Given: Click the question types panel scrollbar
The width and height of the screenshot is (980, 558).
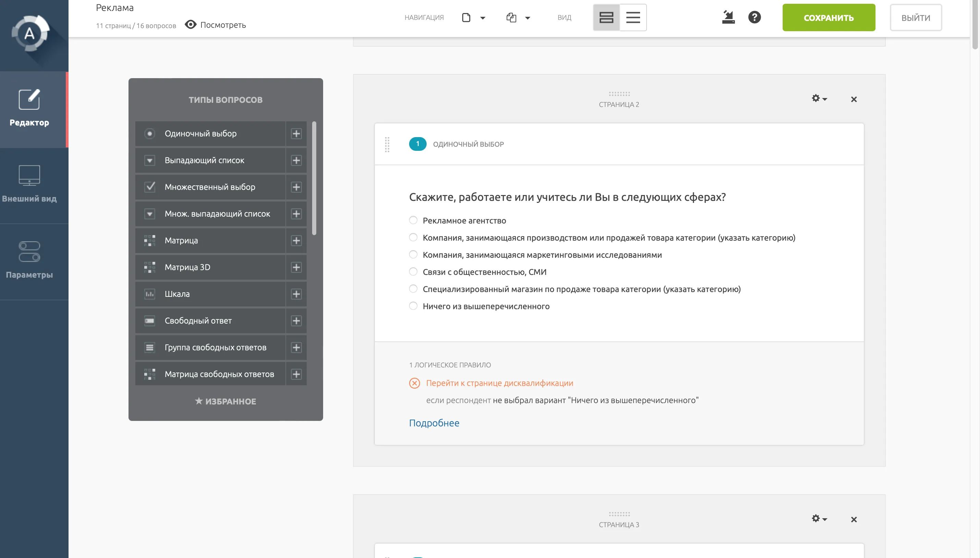Looking at the screenshot, I should pos(314,178).
